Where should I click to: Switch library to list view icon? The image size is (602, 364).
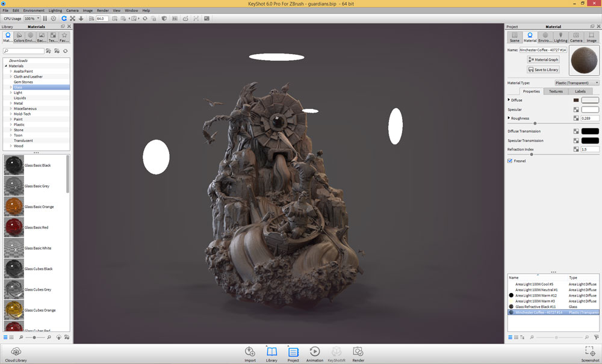[x=5, y=337]
